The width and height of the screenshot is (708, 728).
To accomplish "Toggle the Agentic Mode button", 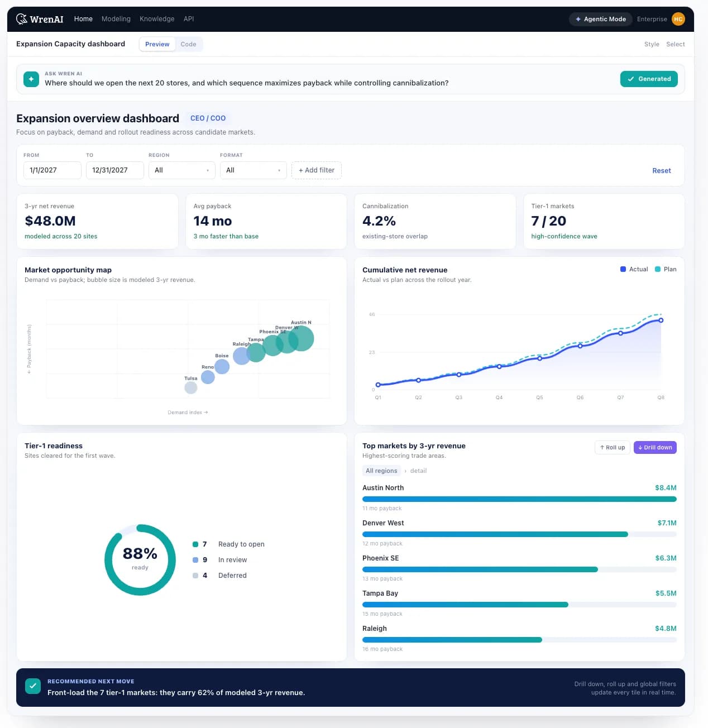I will tap(600, 19).
